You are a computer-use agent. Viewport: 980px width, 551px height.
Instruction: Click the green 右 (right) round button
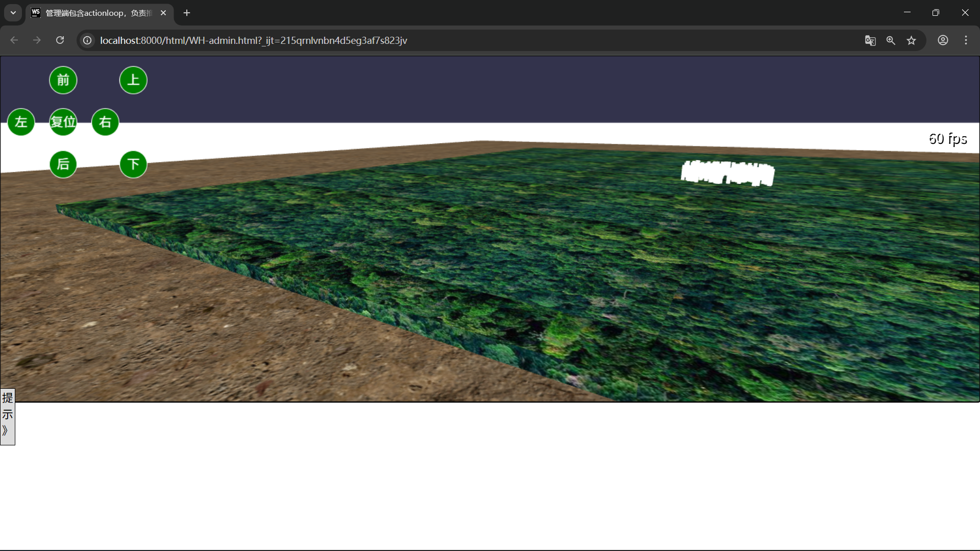(x=105, y=122)
